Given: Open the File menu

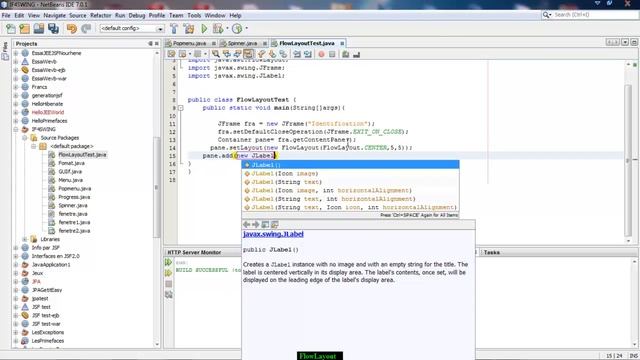Looking at the screenshot, I should tap(6, 16).
